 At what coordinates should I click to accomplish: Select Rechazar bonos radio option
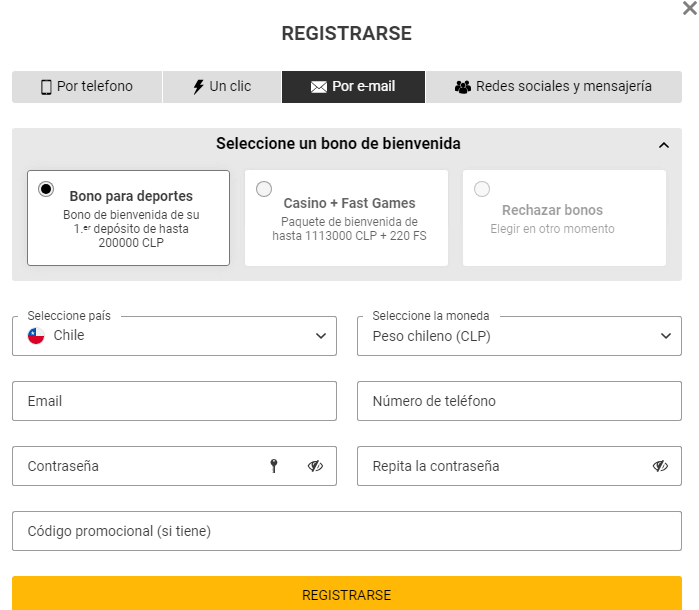[x=482, y=189]
